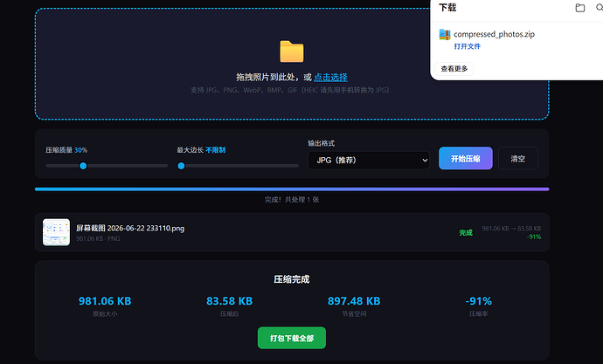The height and width of the screenshot is (364, 603).
Task: Click the 最大边长 slider handle
Action: click(181, 166)
